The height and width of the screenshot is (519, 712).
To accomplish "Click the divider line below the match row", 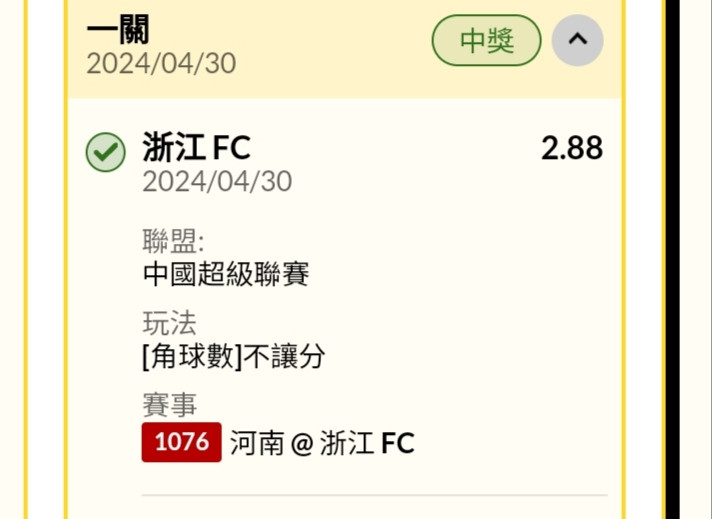I will coord(374,495).
